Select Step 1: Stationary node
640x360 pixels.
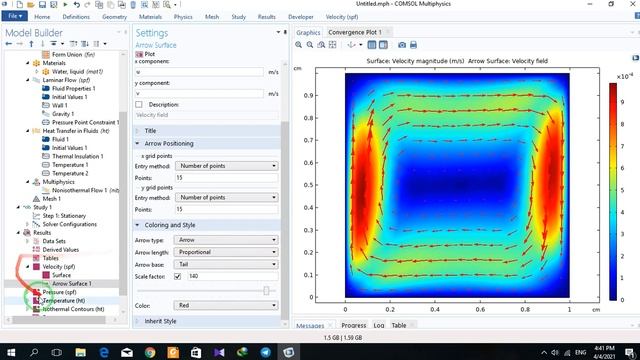click(64, 216)
